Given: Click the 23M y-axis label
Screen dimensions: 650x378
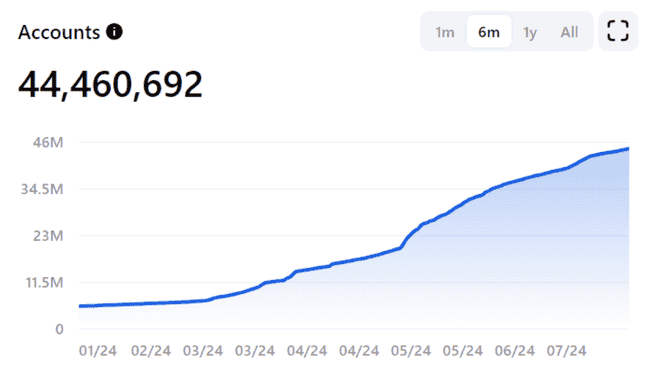Looking at the screenshot, I should [x=48, y=236].
